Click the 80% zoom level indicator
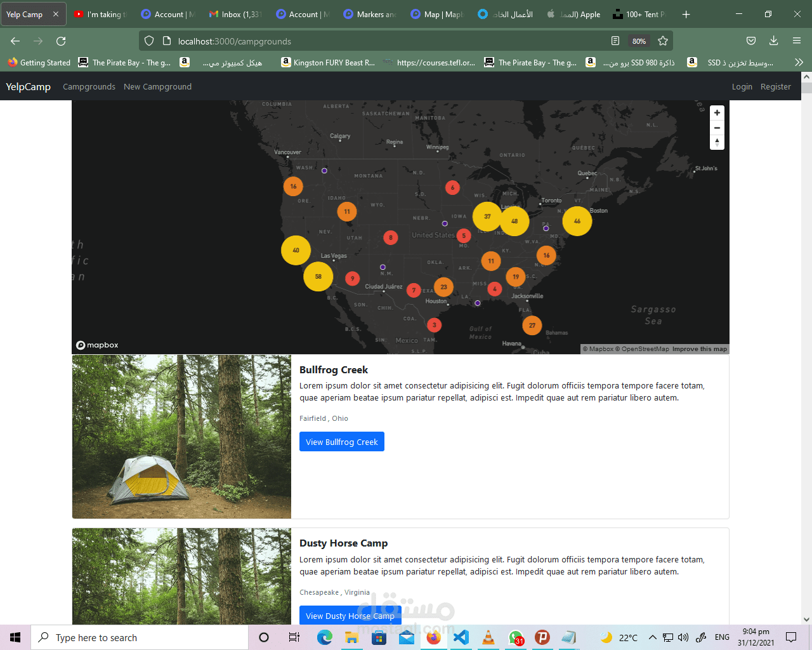812x650 pixels. tap(639, 41)
